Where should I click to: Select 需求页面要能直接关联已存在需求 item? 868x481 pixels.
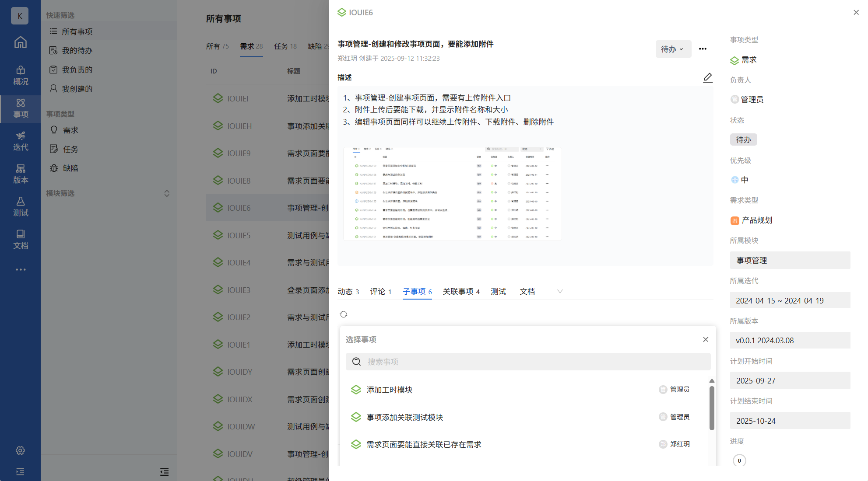(423, 444)
